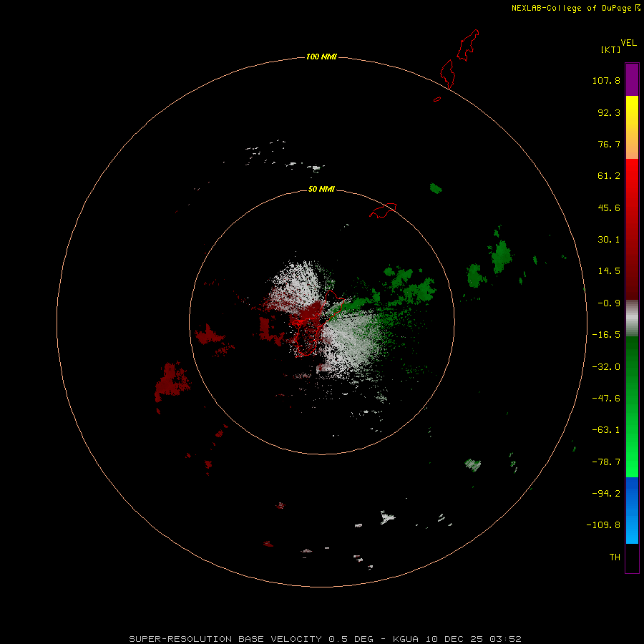Click the -32.0 legend value

tap(606, 367)
